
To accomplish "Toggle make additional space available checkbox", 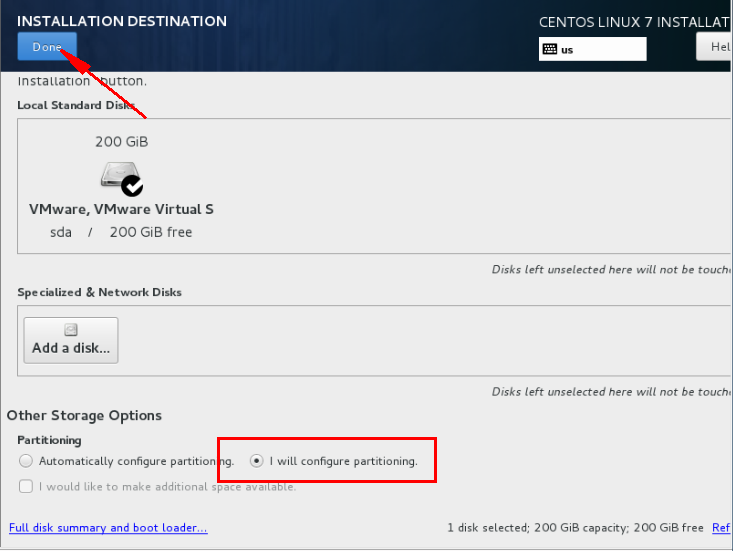I will [x=26, y=487].
